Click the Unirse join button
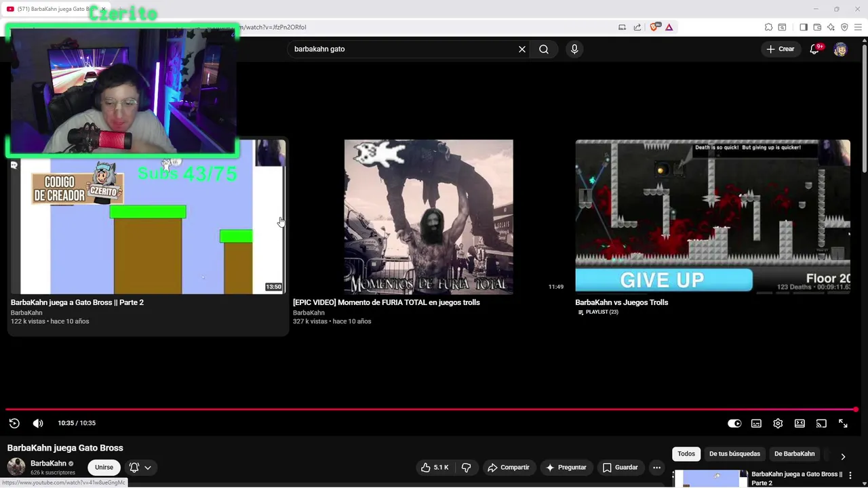This screenshot has height=488, width=868. 104,467
